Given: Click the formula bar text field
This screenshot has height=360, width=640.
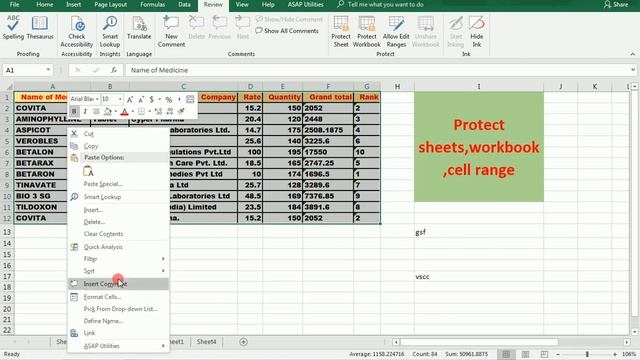Looking at the screenshot, I should point(377,70).
